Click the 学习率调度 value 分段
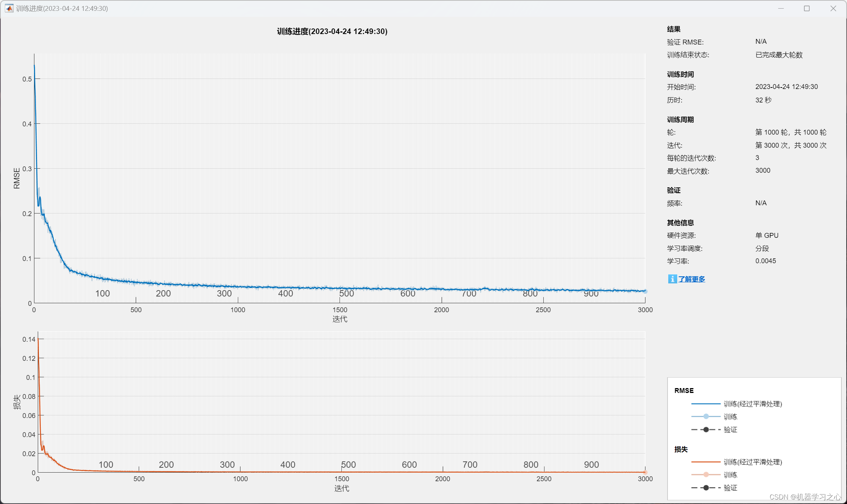This screenshot has height=504, width=847. [762, 248]
